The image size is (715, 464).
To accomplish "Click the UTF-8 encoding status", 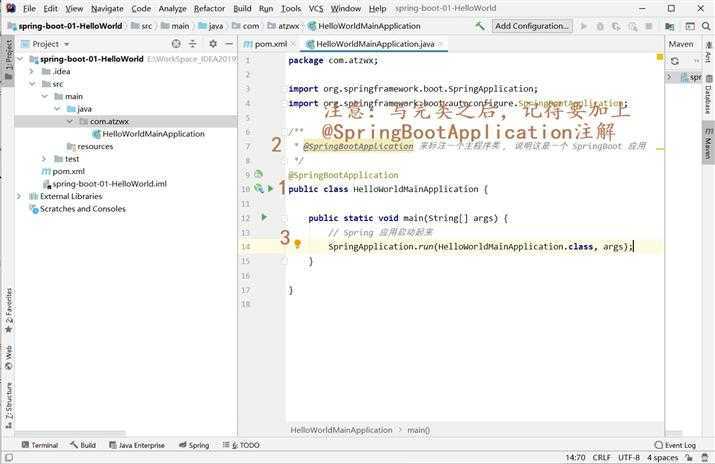I will point(629,457).
